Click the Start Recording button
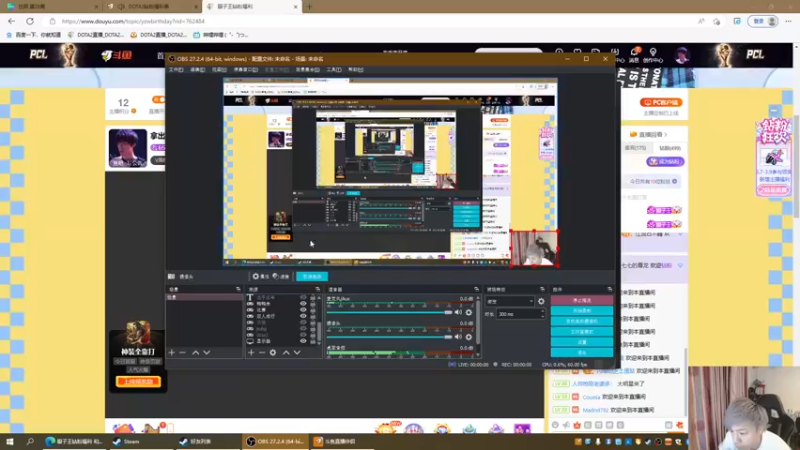Image resolution: width=800 pixels, height=450 pixels. click(582, 311)
